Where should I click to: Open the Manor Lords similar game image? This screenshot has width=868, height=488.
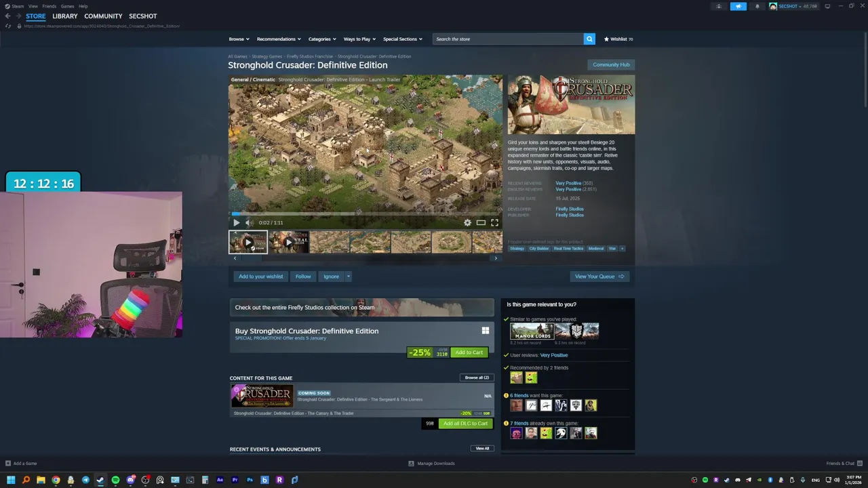coord(532,331)
